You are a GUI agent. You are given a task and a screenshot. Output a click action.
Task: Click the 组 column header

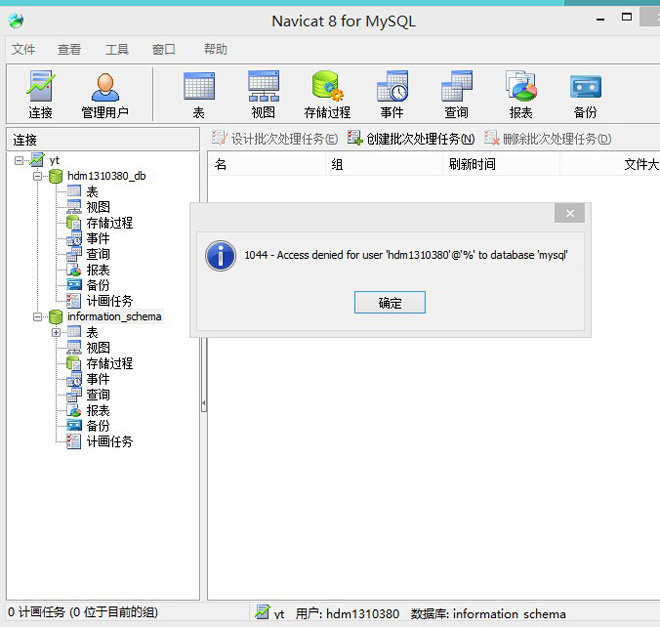(384, 164)
